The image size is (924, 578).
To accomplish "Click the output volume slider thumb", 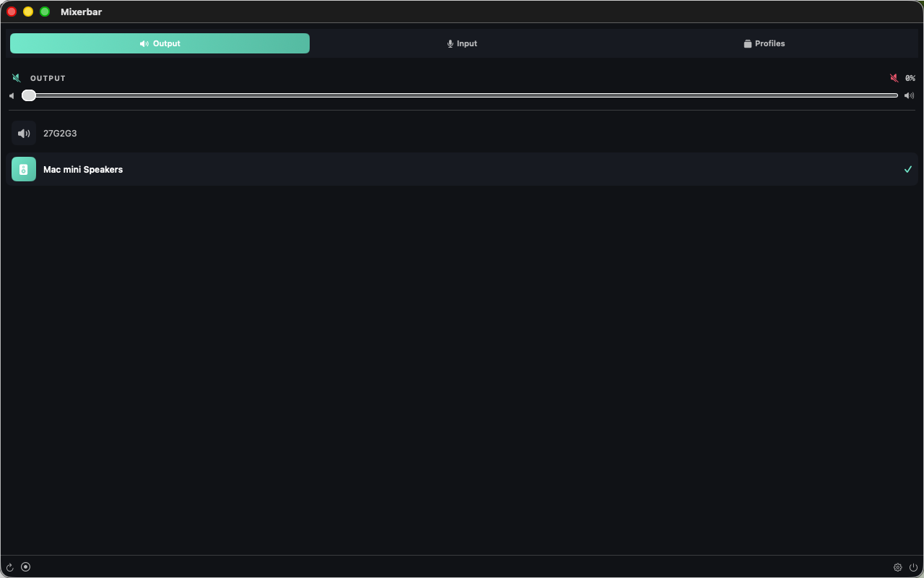I will point(29,95).
